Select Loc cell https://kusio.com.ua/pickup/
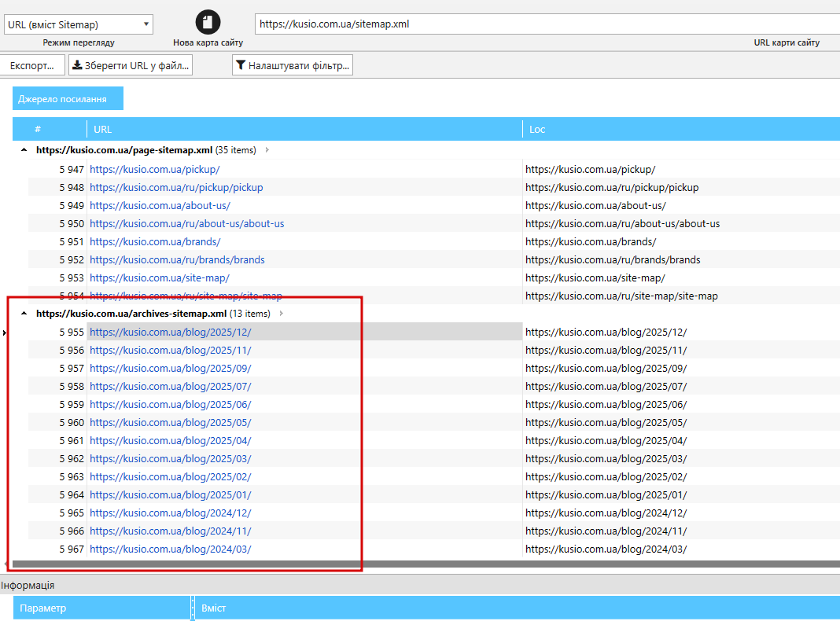Image resolution: width=840 pixels, height=621 pixels. click(x=591, y=169)
